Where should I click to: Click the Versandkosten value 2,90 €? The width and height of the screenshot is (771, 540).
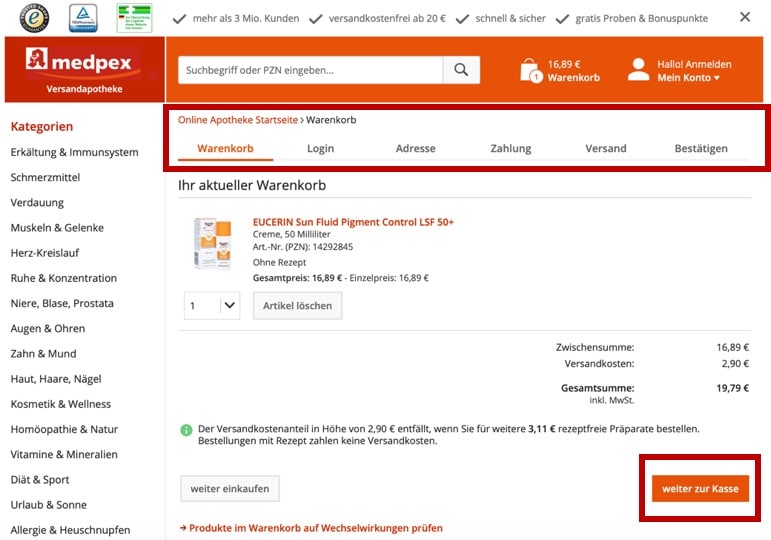[735, 363]
